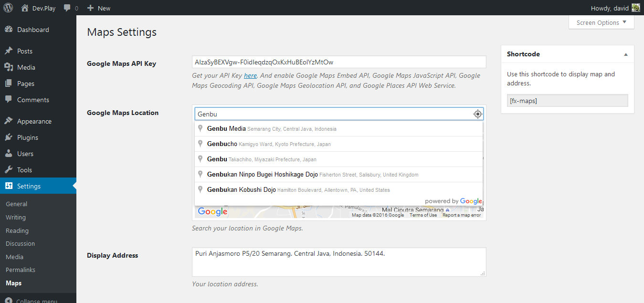Click 'Report a map error' link
Viewport: 644px width, 303px height.
(462, 215)
